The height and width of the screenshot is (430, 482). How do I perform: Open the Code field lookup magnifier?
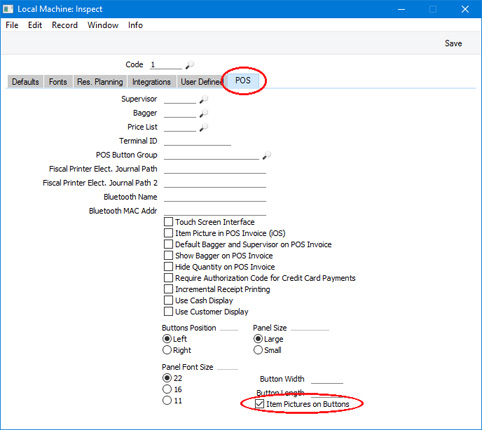190,64
